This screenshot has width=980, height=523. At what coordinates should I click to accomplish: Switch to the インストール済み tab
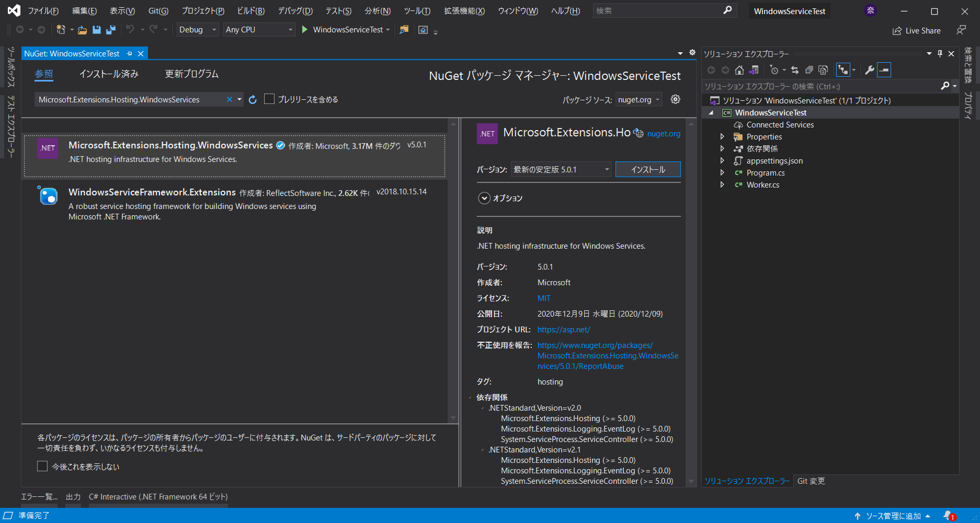(109, 74)
